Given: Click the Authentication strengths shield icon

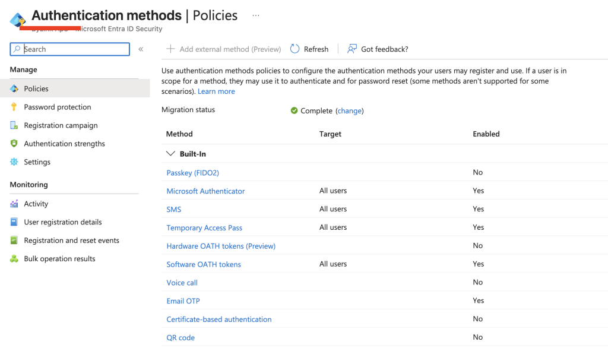Looking at the screenshot, I should tap(14, 144).
